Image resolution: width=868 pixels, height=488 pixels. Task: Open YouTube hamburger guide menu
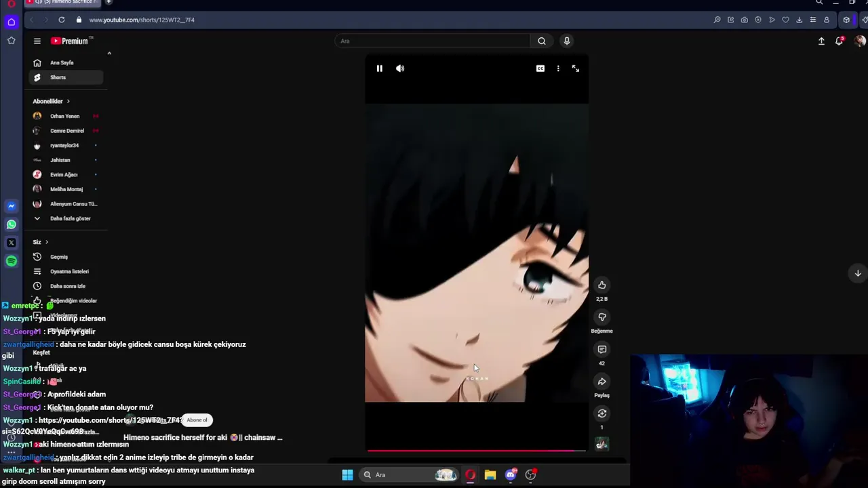pos(37,41)
